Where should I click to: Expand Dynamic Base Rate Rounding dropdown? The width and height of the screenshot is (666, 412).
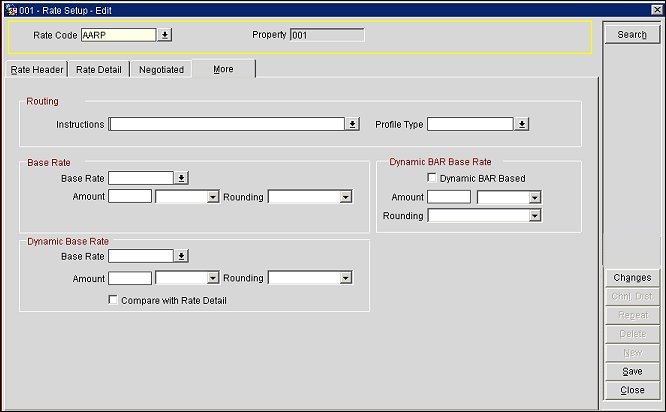coord(345,279)
